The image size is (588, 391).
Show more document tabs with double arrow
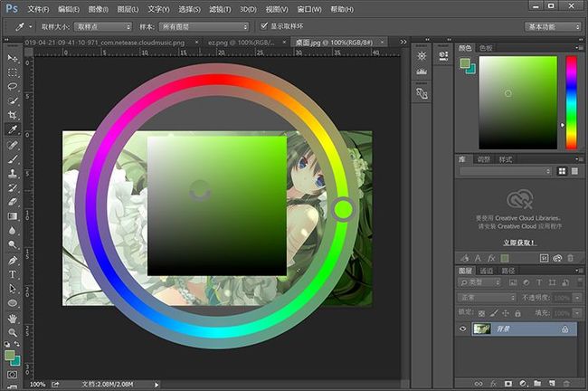coord(403,42)
